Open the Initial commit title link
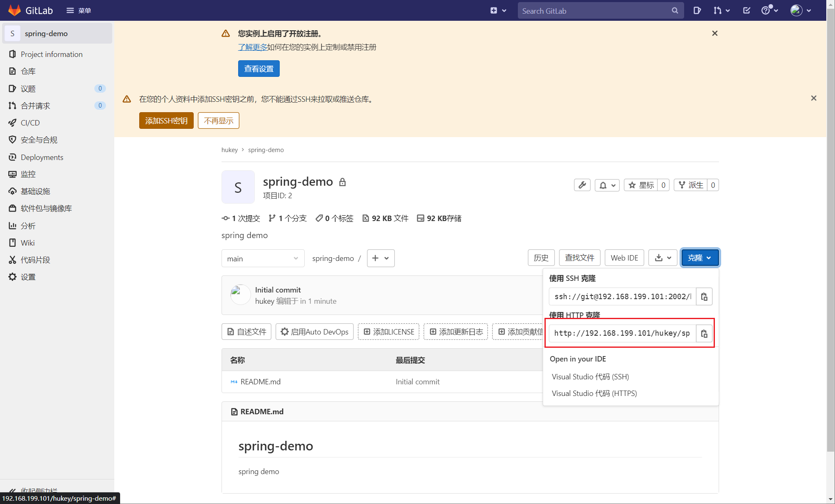Image resolution: width=835 pixels, height=504 pixels. tap(278, 290)
